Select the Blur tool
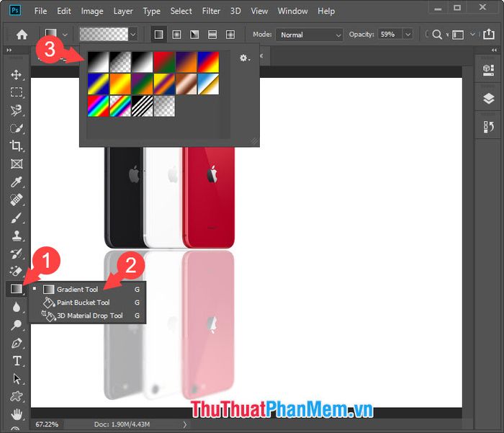The height and width of the screenshot is (433, 504). (x=17, y=307)
